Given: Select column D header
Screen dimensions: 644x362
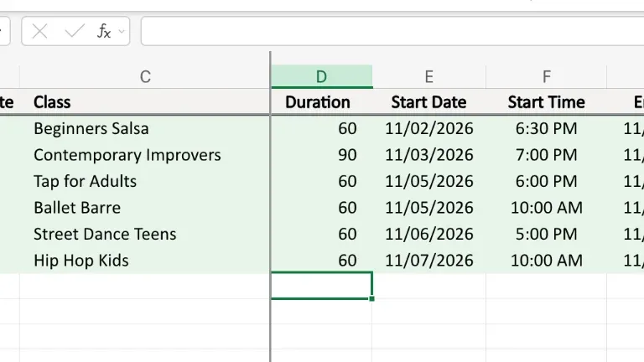Looking at the screenshot, I should pyautogui.click(x=322, y=77).
